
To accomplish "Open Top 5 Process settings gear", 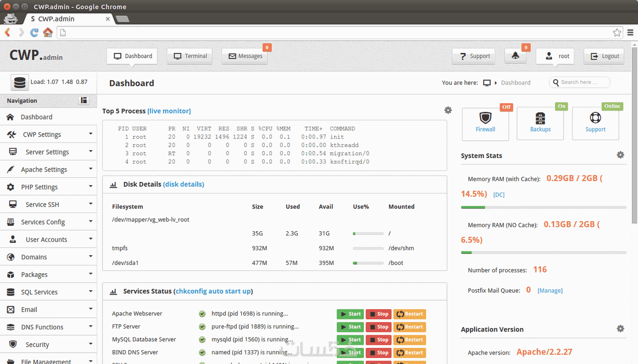I will [x=448, y=110].
